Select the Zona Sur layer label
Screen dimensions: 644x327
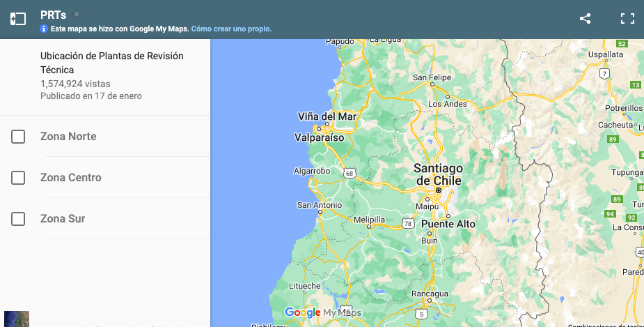tap(63, 218)
